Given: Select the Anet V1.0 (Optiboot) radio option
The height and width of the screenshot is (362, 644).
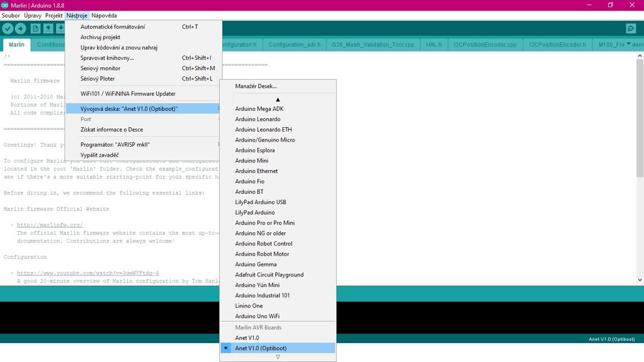Looking at the screenshot, I should (278, 348).
